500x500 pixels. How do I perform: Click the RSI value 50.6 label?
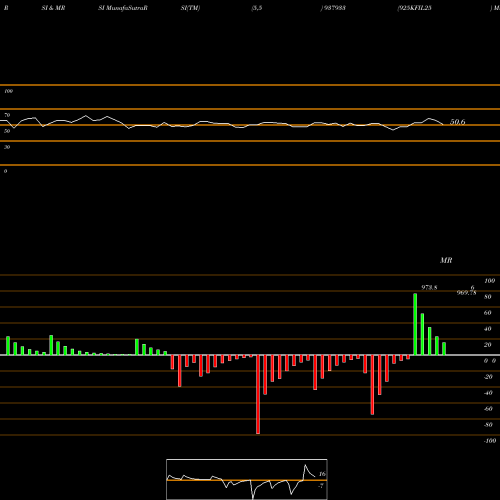pos(458,122)
